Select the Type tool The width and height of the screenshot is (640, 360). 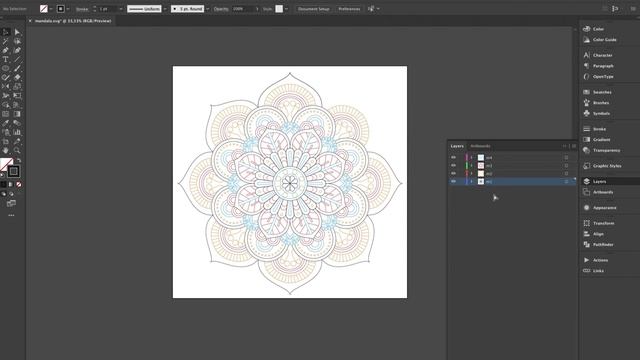pos(6,60)
